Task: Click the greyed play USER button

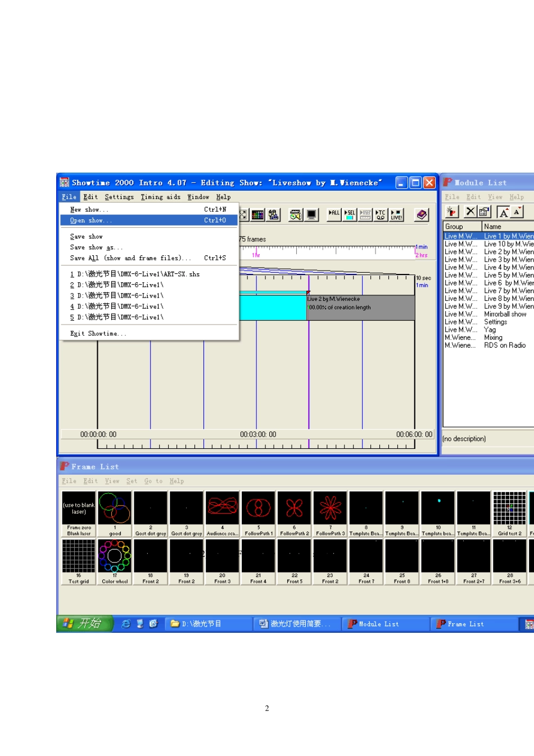Action: [365, 214]
